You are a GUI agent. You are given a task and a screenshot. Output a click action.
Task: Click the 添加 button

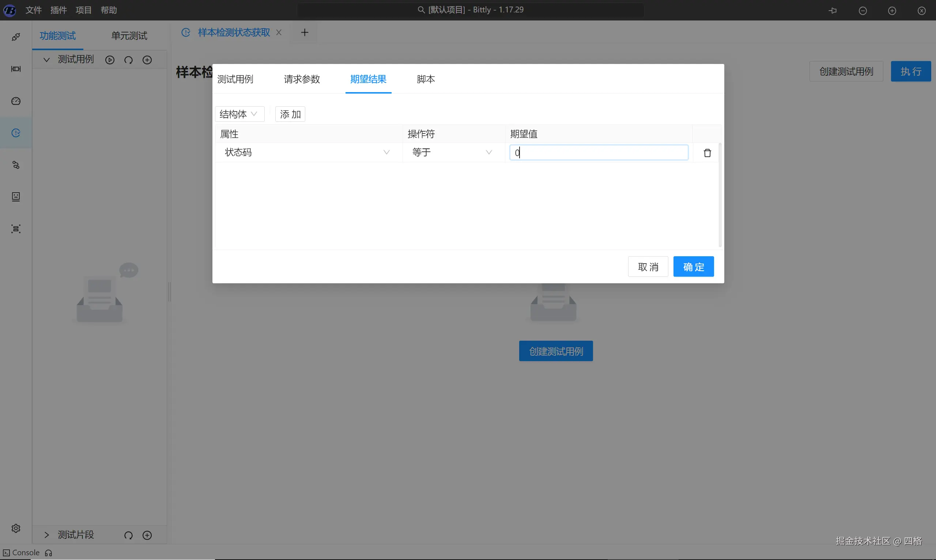(290, 114)
